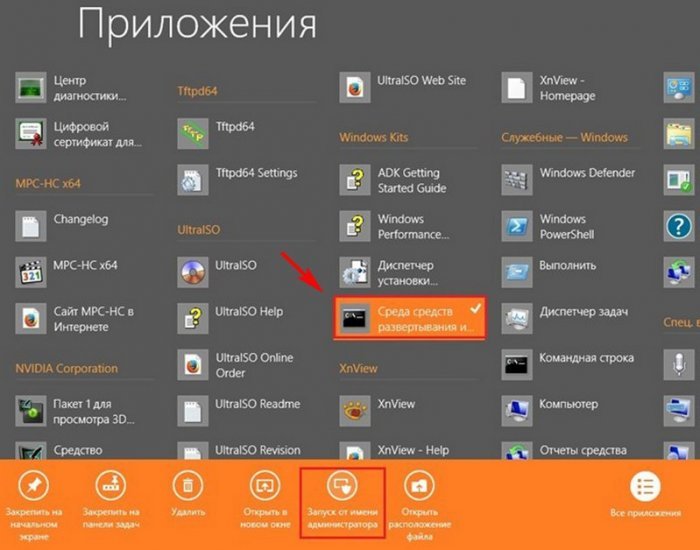
Task: Open UltraISO Revision entry
Action: pos(239,450)
